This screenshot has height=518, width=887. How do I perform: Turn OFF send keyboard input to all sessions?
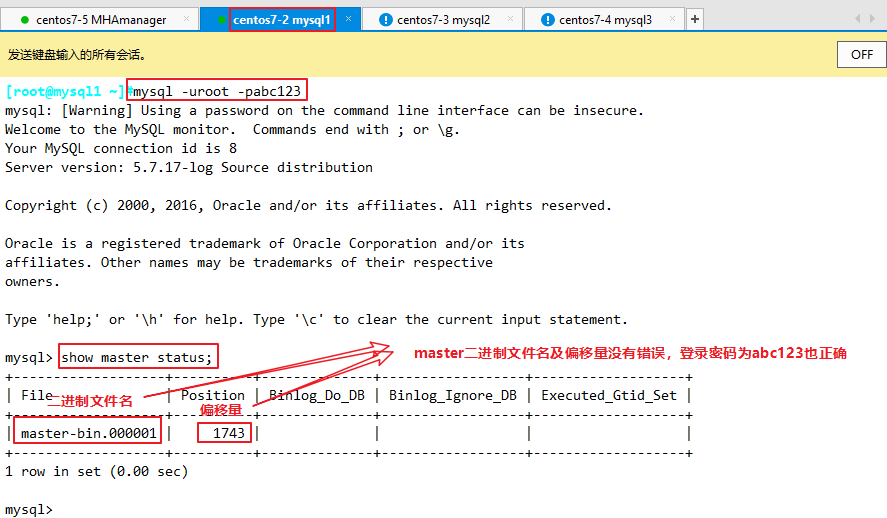862,55
